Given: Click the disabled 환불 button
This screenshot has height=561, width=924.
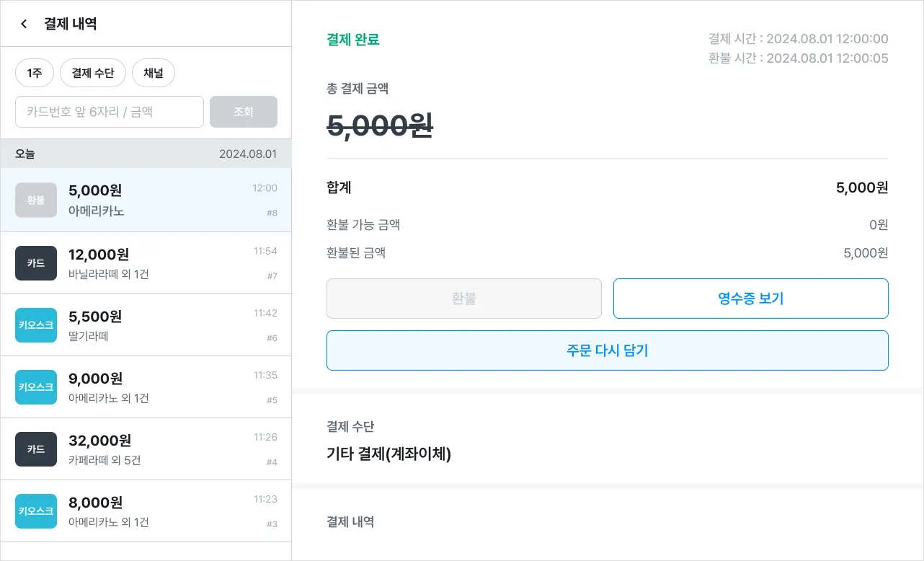Looking at the screenshot, I should point(463,299).
